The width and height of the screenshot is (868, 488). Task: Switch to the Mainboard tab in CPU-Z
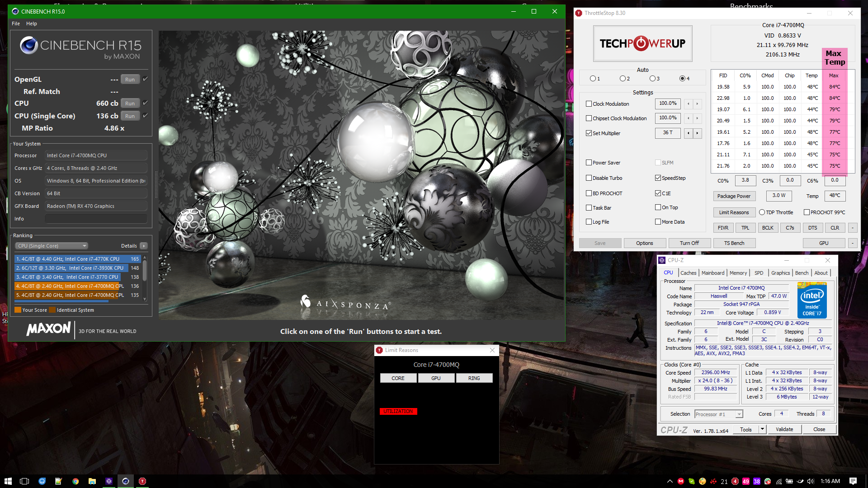[713, 273]
